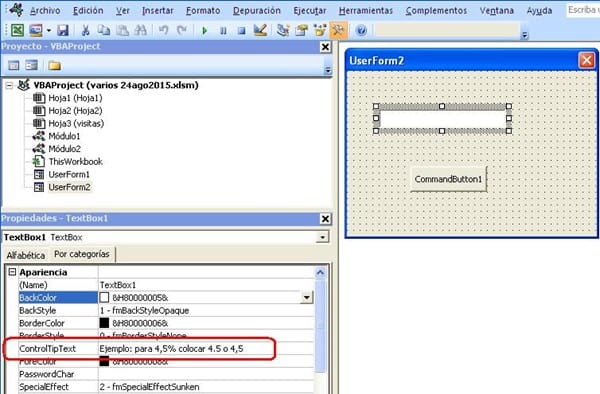Select UserForm1 in the project tree

click(x=69, y=174)
